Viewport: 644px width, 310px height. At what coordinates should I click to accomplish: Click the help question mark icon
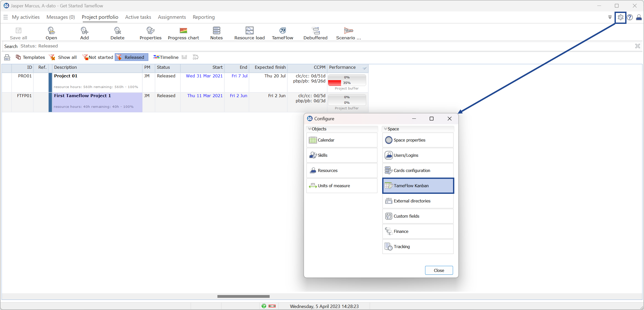630,17
